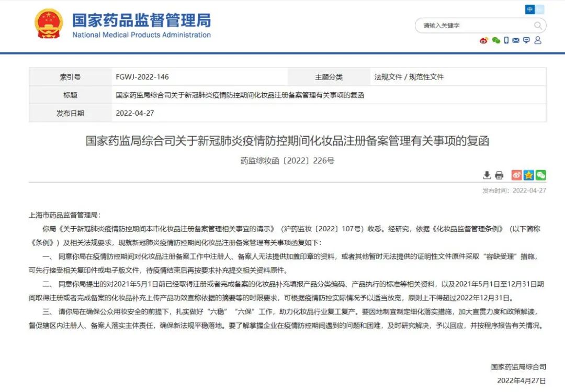The width and height of the screenshot is (565, 392).
Task: Click 法规文件 / 规范性文件 category value
Action: coord(409,77)
